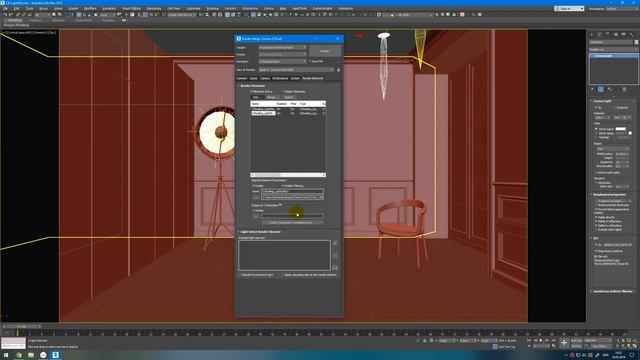Image resolution: width=640 pixels, height=360 pixels.
Task: Click the Redo icon in main toolbar
Action: 10,15
